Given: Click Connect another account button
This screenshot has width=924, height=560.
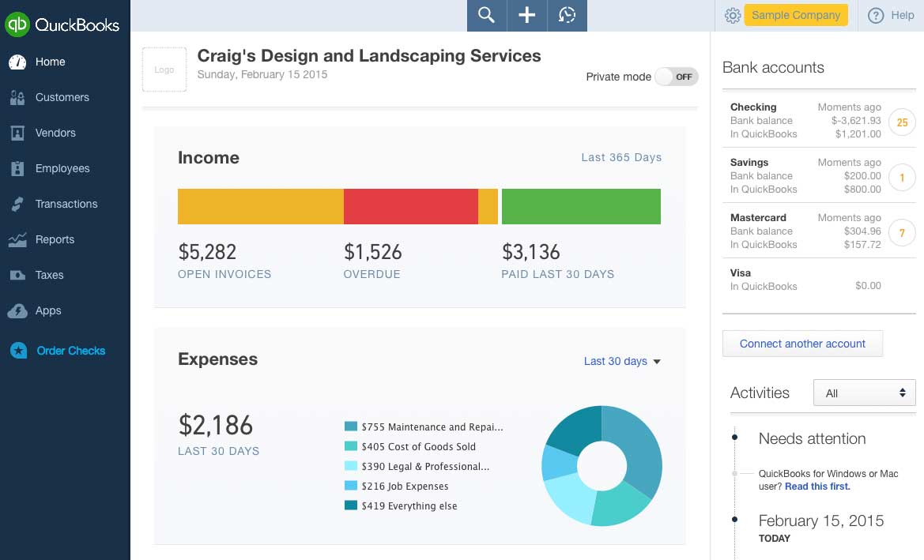Looking at the screenshot, I should tap(802, 344).
